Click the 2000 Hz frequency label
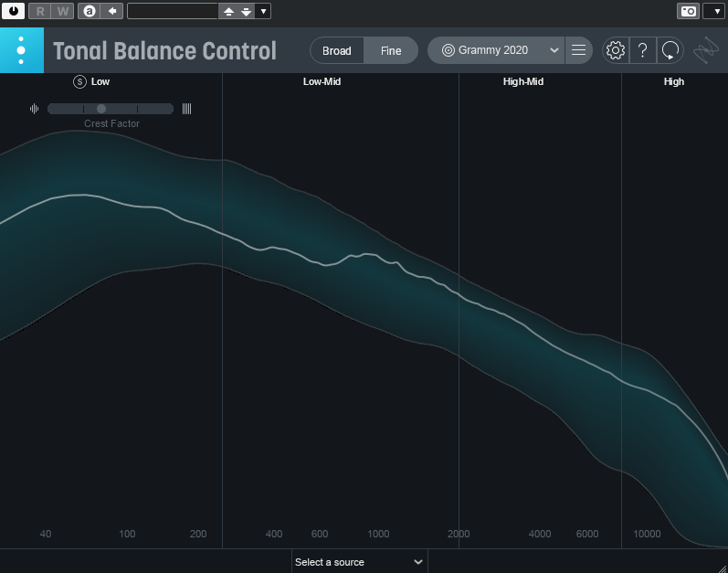The height and width of the screenshot is (573, 728). point(459,534)
